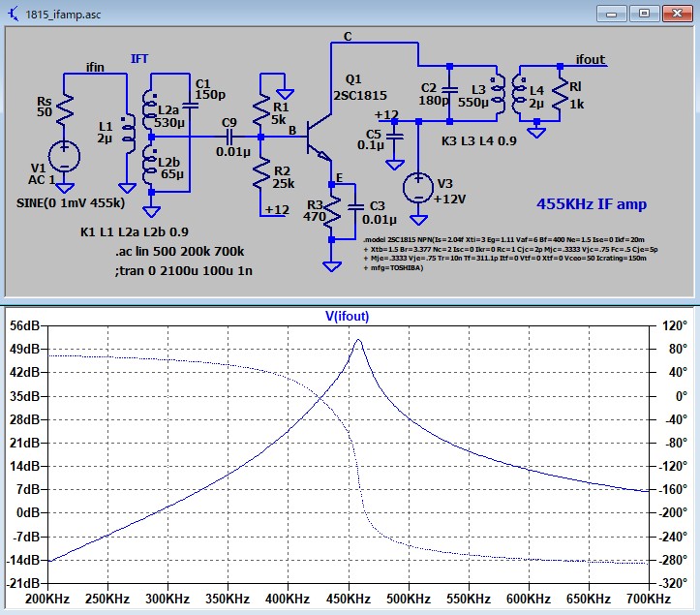Click the blue IFT text label
This screenshot has height=615, width=700.
[139, 58]
